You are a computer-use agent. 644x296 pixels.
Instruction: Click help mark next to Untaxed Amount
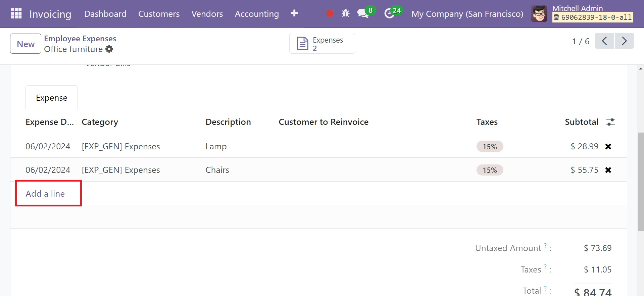point(545,245)
